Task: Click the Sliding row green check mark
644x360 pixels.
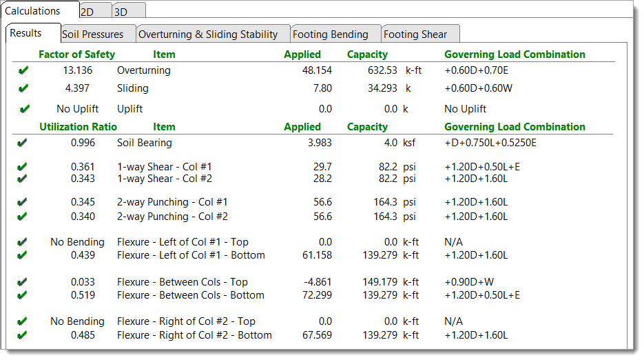Action: 23,88
